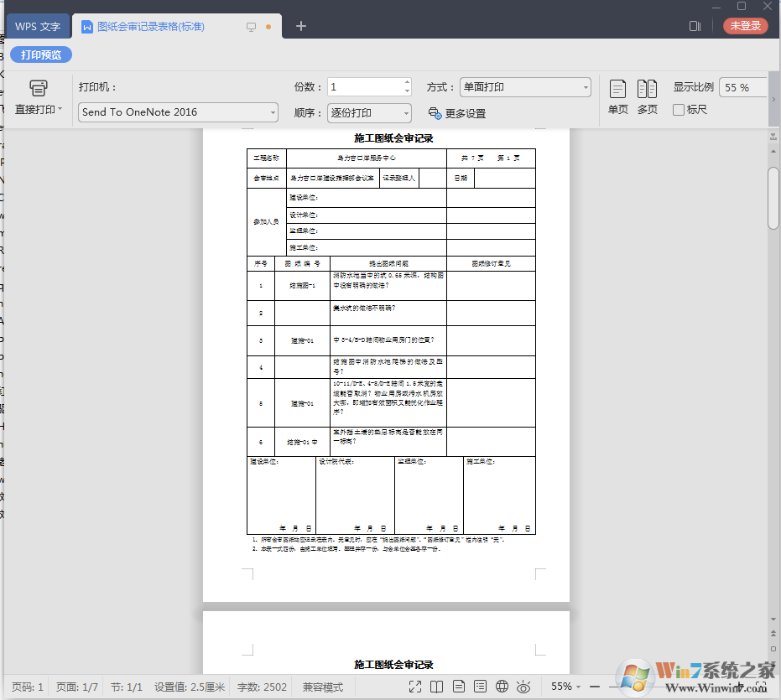Toggle eye protection mode icon
The width and height of the screenshot is (781, 700).
pos(523,686)
